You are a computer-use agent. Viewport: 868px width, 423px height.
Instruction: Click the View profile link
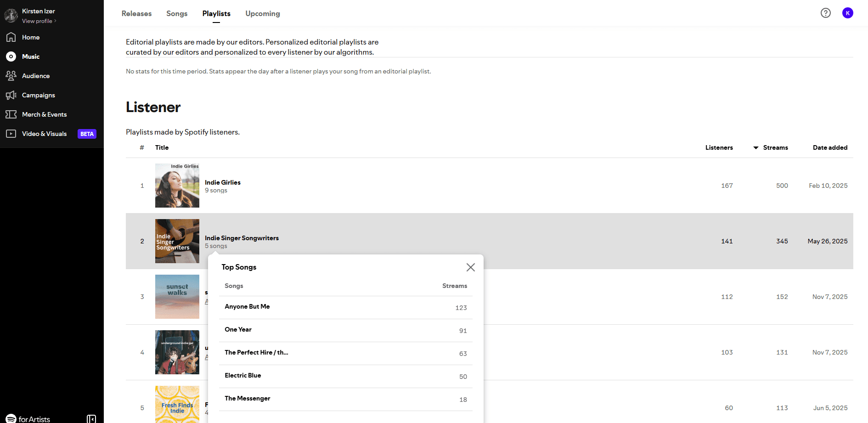point(39,21)
